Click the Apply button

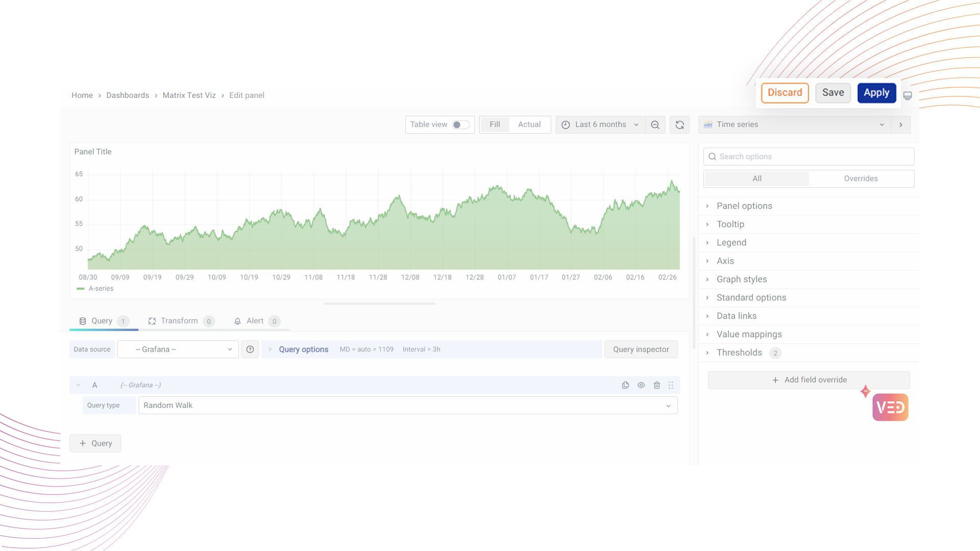pos(876,93)
